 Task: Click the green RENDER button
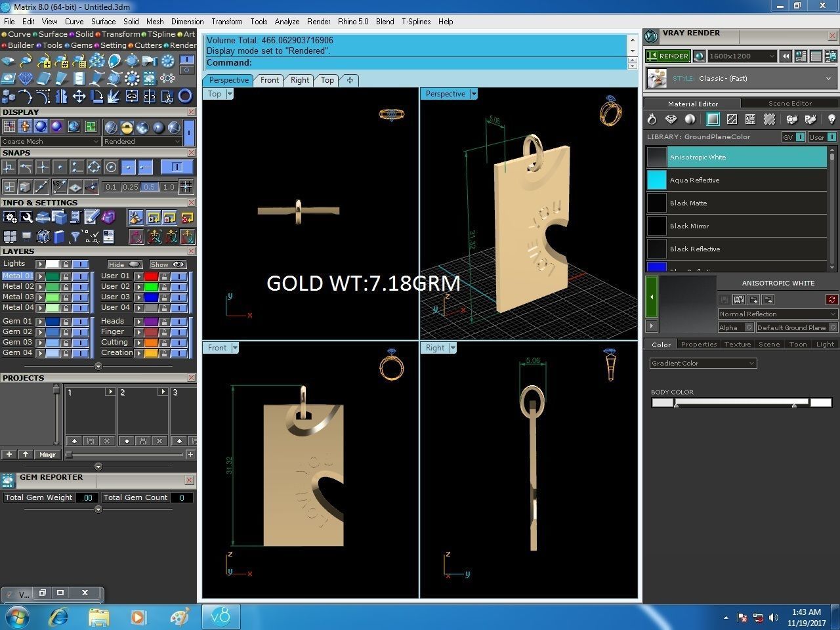(668, 56)
